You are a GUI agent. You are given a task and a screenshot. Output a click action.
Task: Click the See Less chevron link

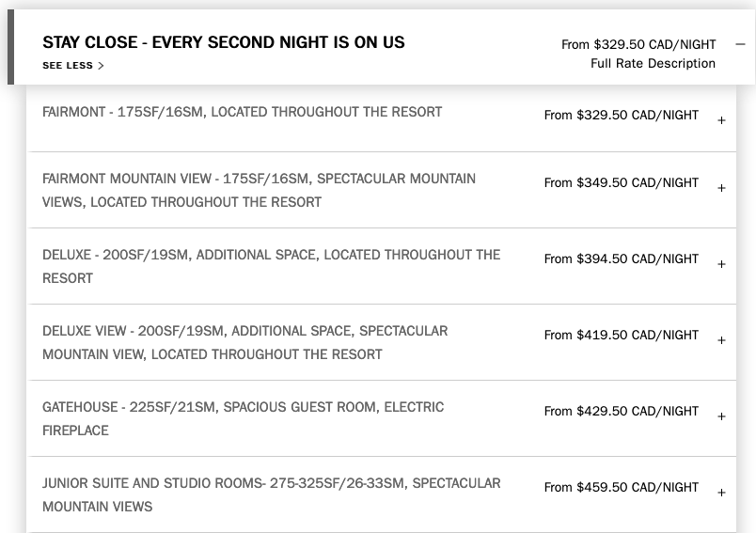73,66
